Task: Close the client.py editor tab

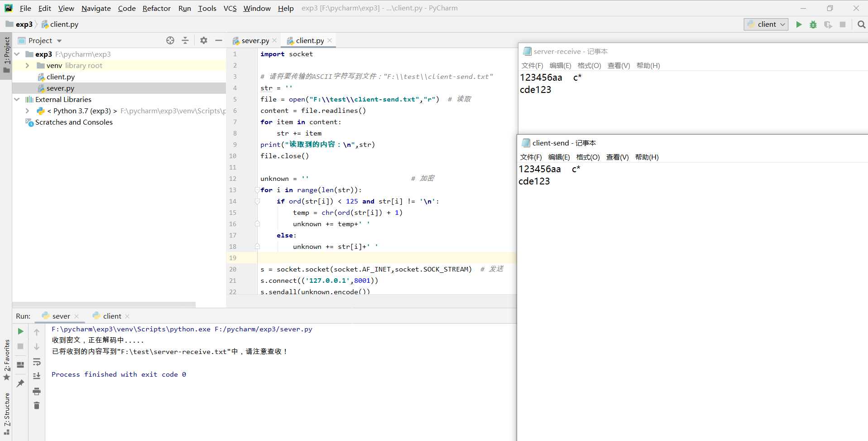Action: pyautogui.click(x=330, y=40)
